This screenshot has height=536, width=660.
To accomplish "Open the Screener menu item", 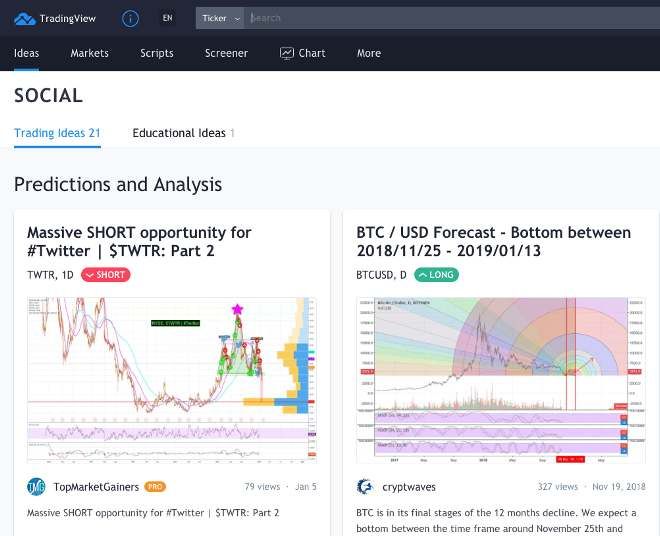I will [226, 53].
